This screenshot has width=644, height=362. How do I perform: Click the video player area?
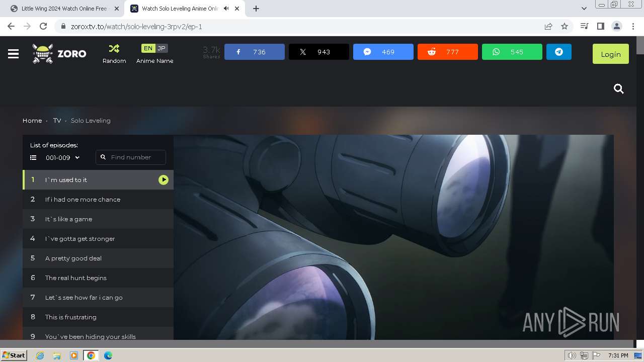coord(393,237)
